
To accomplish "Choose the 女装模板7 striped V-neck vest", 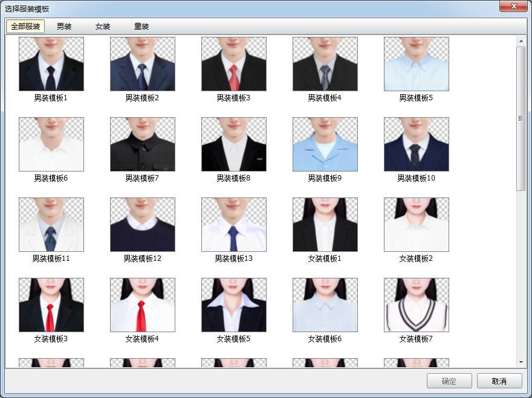I will click(417, 305).
